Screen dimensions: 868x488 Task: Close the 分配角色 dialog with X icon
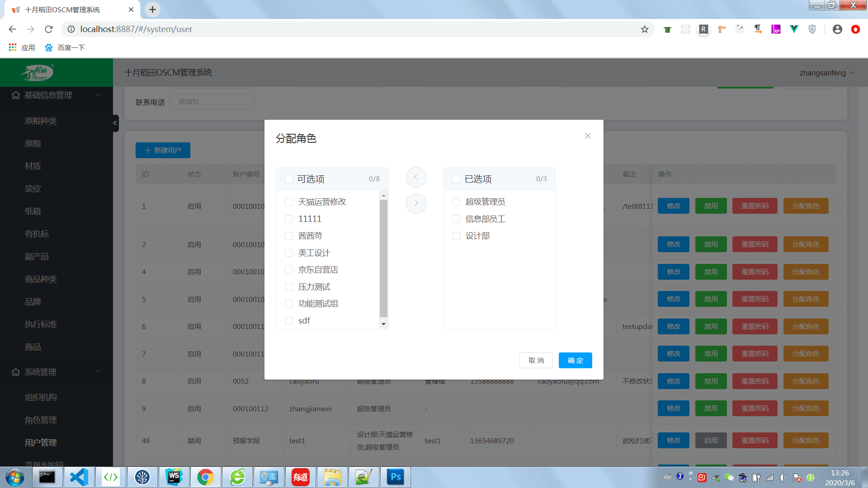587,136
